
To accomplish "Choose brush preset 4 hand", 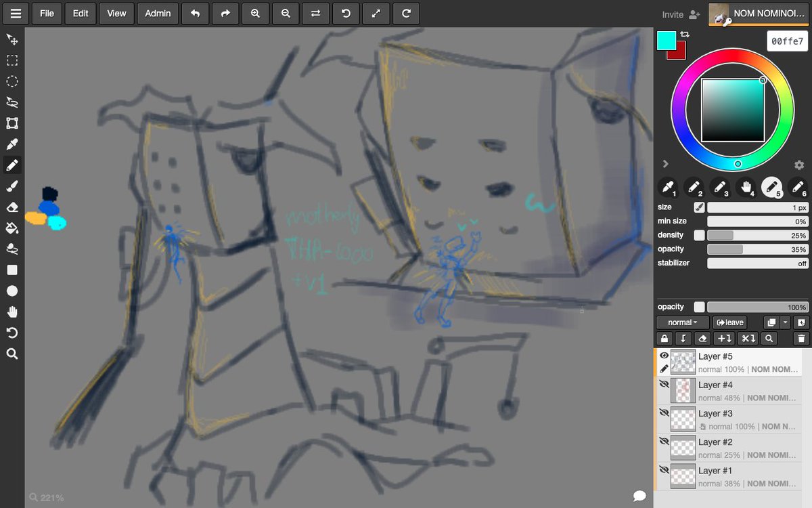I will [x=746, y=187].
